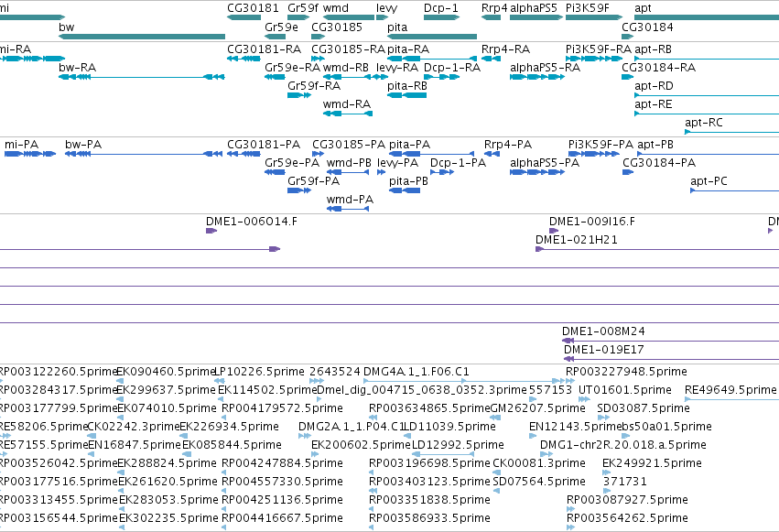The height and width of the screenshot is (532, 779).
Task: Select the apt-RE transcript
Action: (x=707, y=114)
